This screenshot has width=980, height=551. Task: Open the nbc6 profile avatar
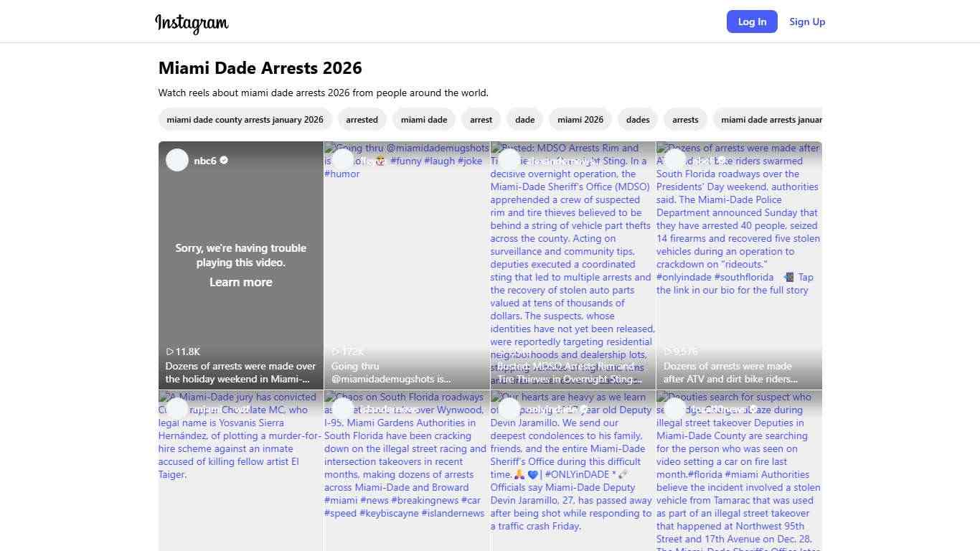coord(177,160)
